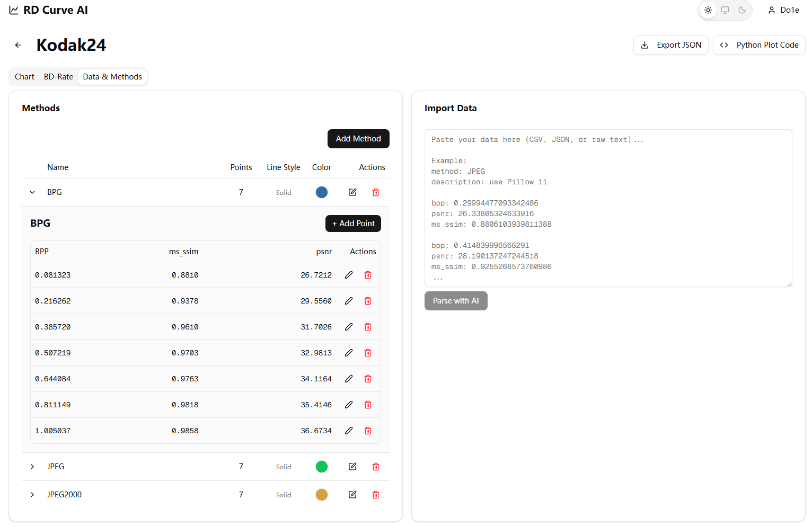Image resolution: width=812 pixels, height=527 pixels.
Task: Enable dark mode with moon icon
Action: (x=742, y=10)
